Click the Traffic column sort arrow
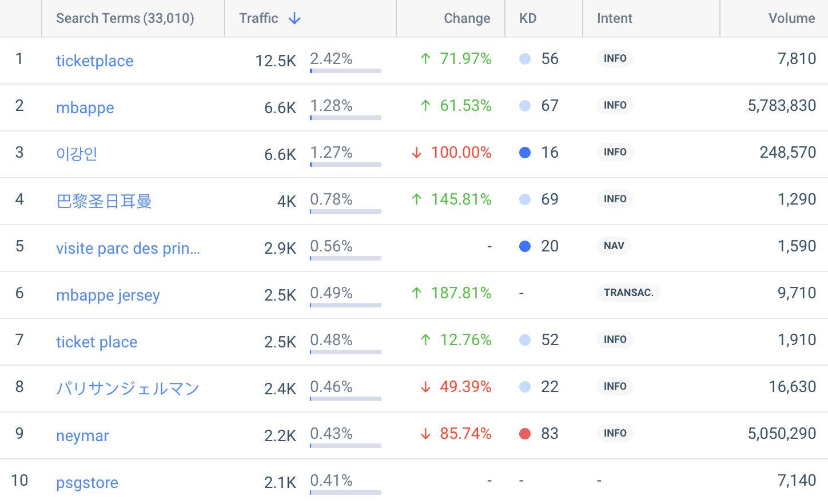The height and width of the screenshot is (504, 828). pyautogui.click(x=294, y=18)
